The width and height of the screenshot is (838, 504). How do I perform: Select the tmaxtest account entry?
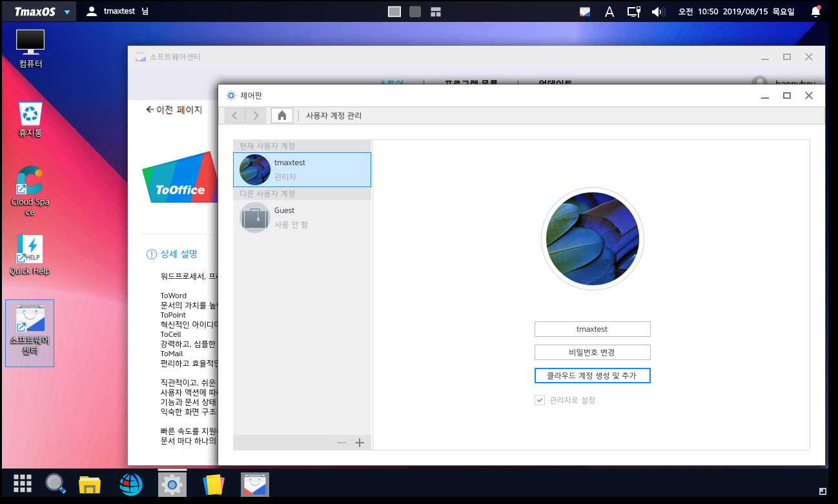301,170
